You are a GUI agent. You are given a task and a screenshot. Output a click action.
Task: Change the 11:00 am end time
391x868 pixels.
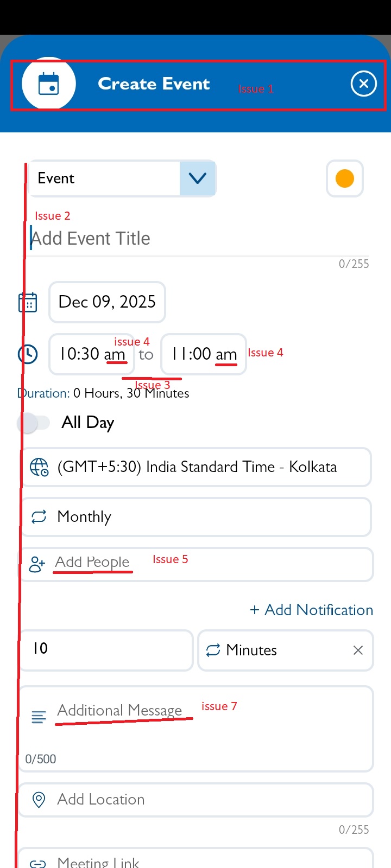(x=204, y=354)
